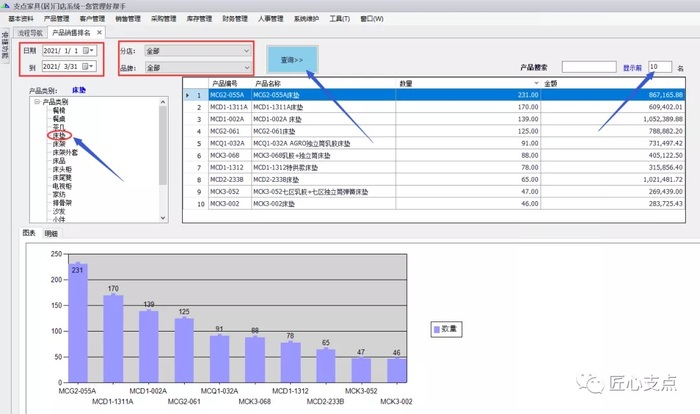The width and height of the screenshot is (700, 414).
Task: Open the 客户管理 menu
Action: click(92, 19)
